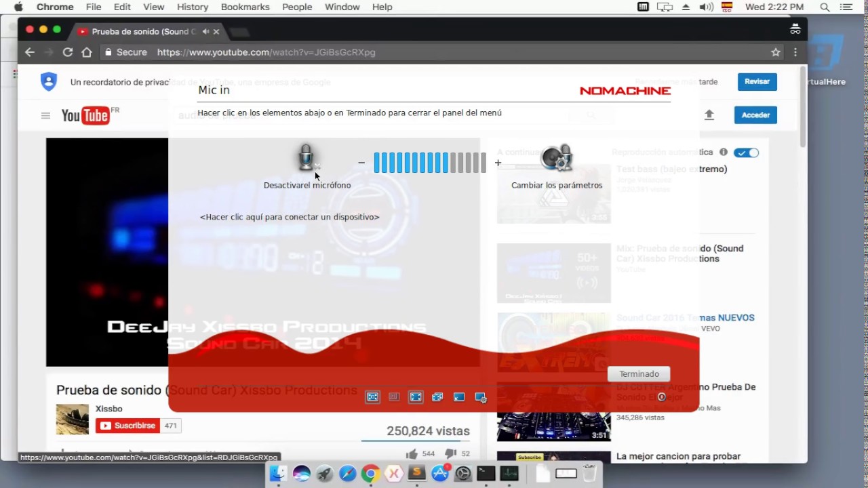This screenshot has height=488, width=868.
Task: Open Activity Monitor from the Dock
Action: coord(509,474)
